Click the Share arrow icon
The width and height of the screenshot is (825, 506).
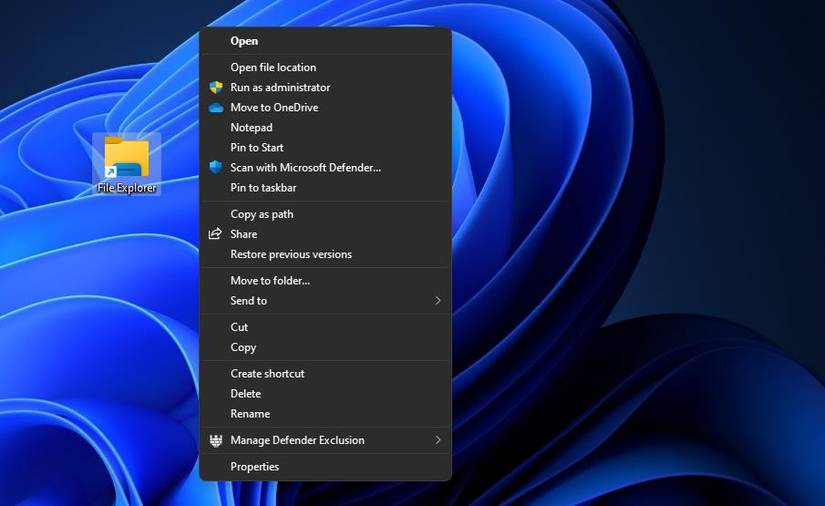pos(215,234)
